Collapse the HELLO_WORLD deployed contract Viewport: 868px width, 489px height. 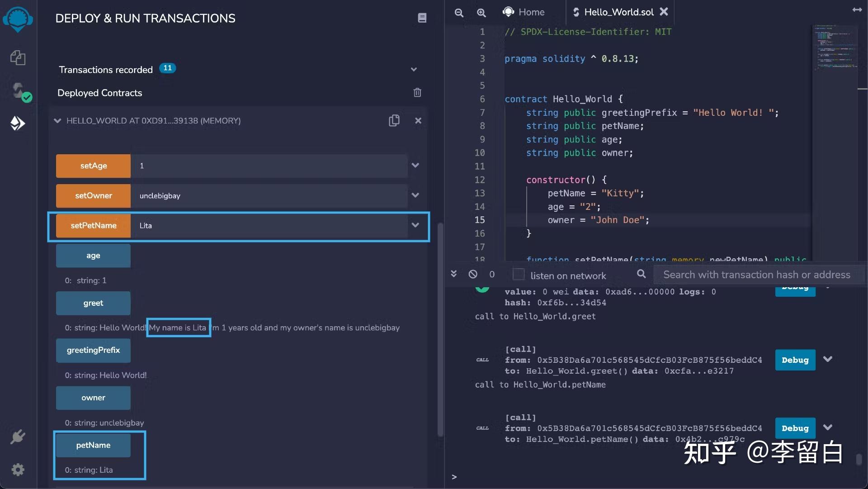pos(57,121)
